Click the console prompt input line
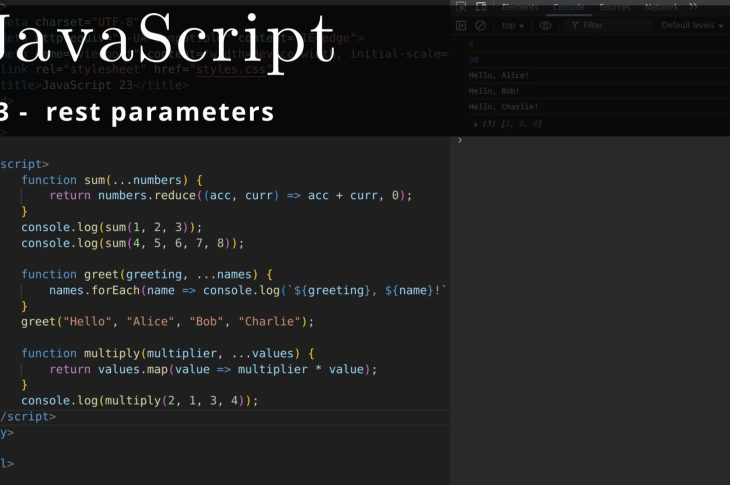 point(590,140)
